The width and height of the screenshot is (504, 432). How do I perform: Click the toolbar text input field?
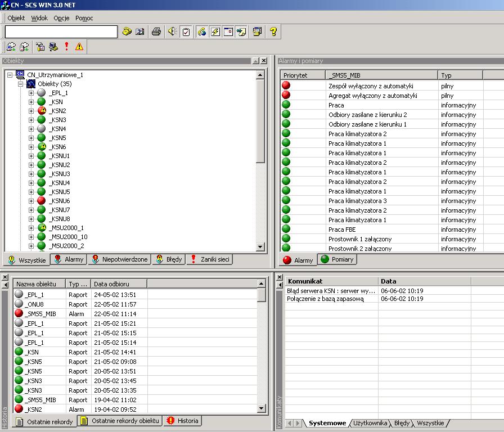tap(61, 32)
